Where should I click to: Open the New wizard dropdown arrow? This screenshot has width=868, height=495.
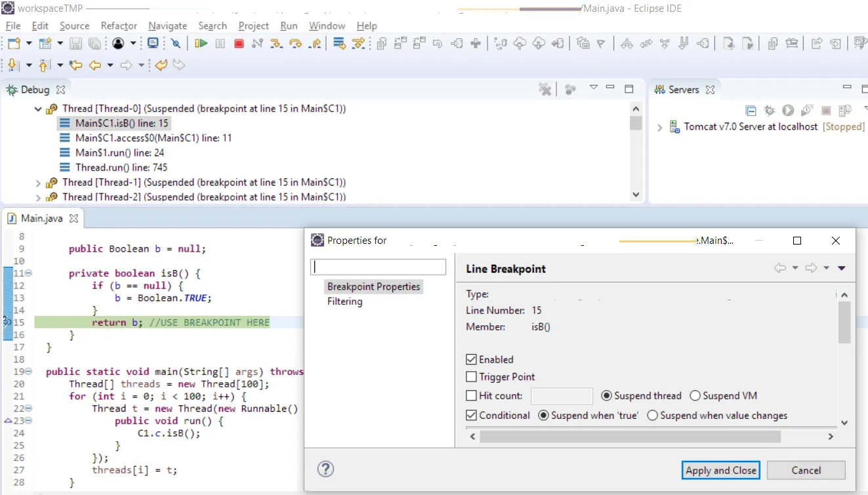29,44
